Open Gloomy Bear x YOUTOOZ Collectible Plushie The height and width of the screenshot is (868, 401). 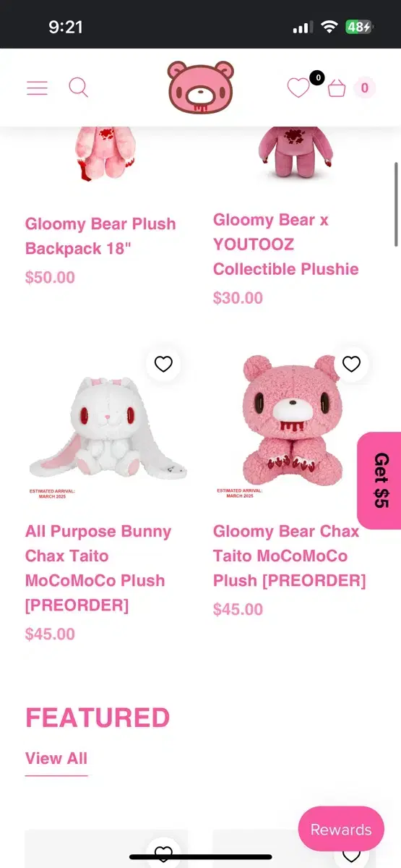point(286,244)
